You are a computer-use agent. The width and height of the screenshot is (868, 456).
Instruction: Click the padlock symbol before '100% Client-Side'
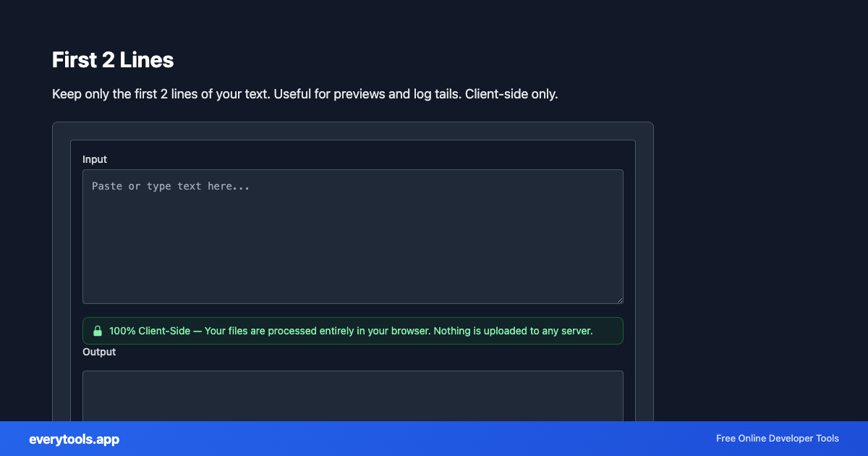pyautogui.click(x=98, y=331)
